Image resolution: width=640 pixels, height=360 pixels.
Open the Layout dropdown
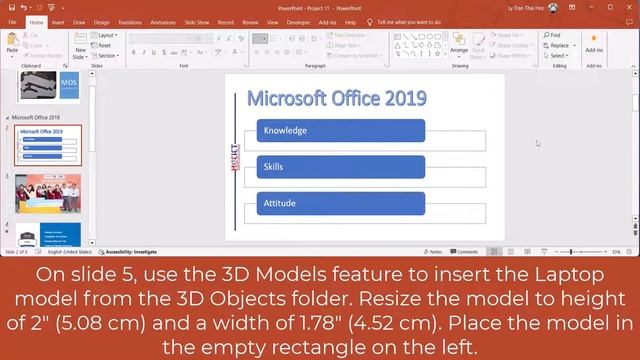point(104,35)
